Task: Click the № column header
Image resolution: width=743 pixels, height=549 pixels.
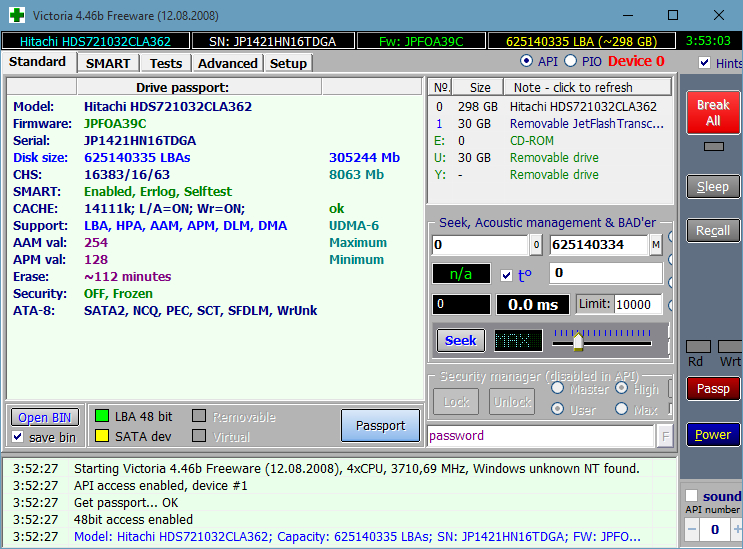Action: [441, 87]
